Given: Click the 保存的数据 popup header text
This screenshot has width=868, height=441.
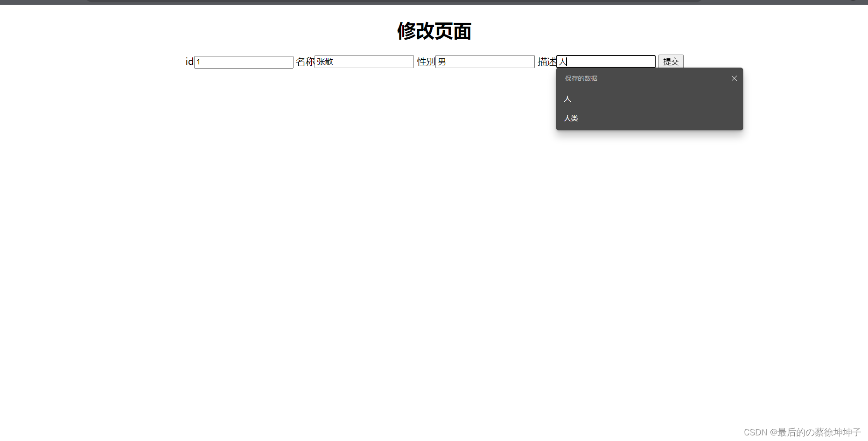Looking at the screenshot, I should pos(581,78).
